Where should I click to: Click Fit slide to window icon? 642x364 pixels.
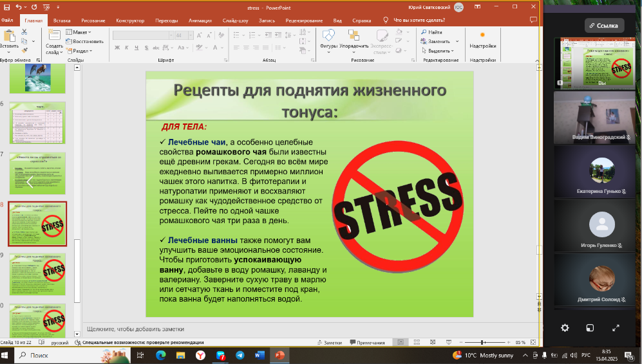pyautogui.click(x=533, y=342)
